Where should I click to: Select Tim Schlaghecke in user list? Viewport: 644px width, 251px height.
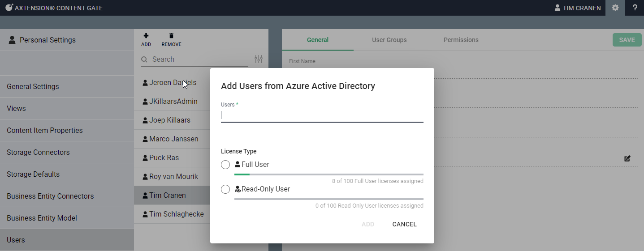[176, 214]
